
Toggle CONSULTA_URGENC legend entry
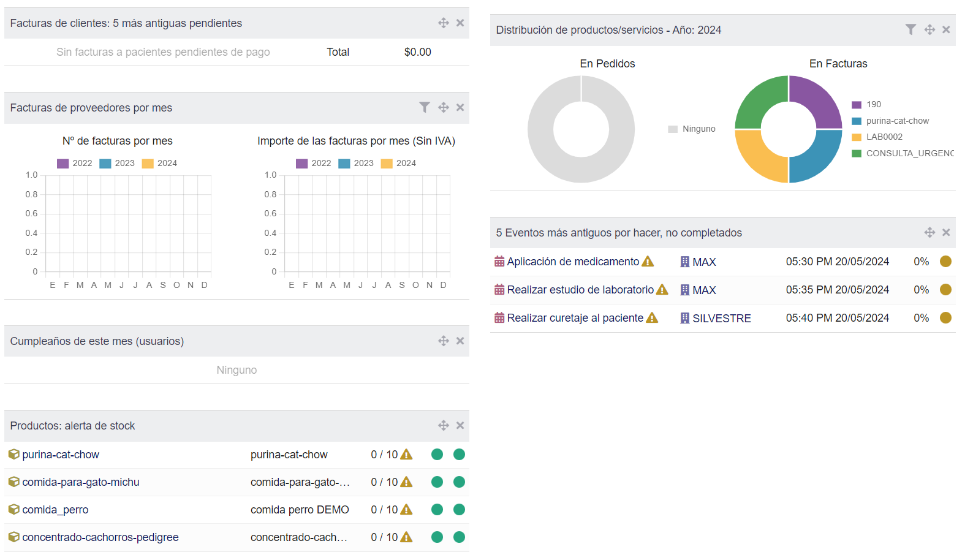point(903,153)
